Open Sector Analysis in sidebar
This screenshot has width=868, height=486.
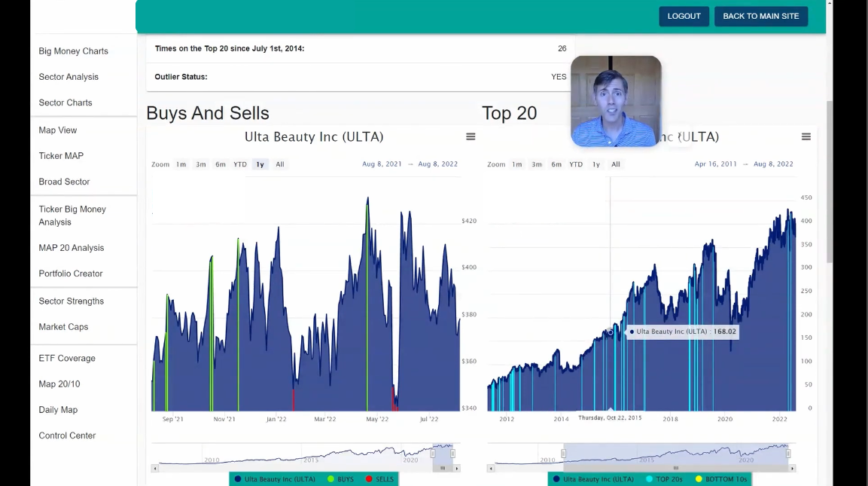69,77
